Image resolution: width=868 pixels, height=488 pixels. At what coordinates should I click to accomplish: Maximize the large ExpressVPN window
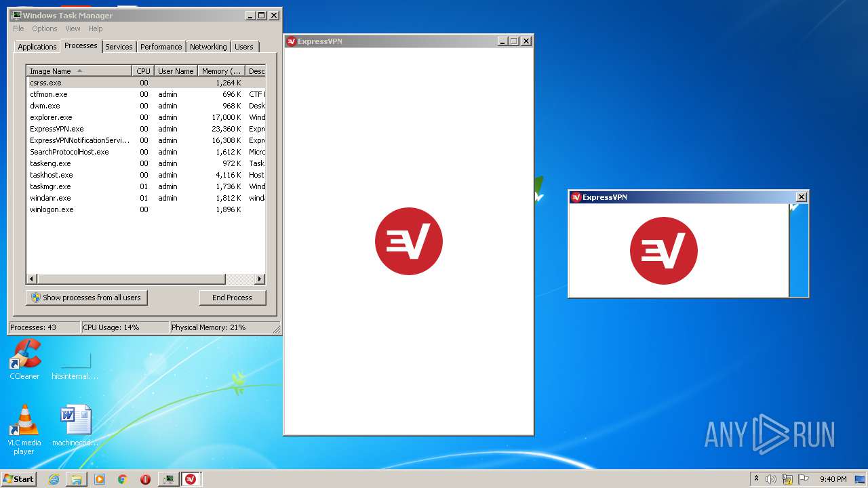(x=514, y=41)
